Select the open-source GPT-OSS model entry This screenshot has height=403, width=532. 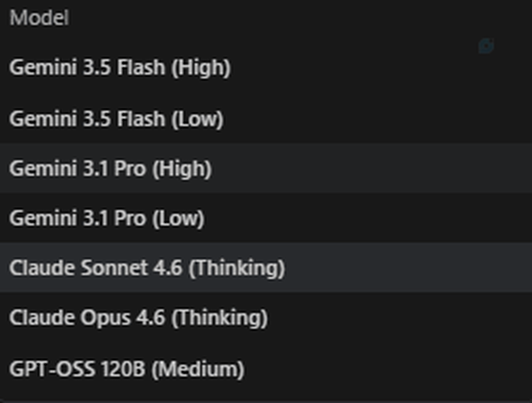pos(266,368)
